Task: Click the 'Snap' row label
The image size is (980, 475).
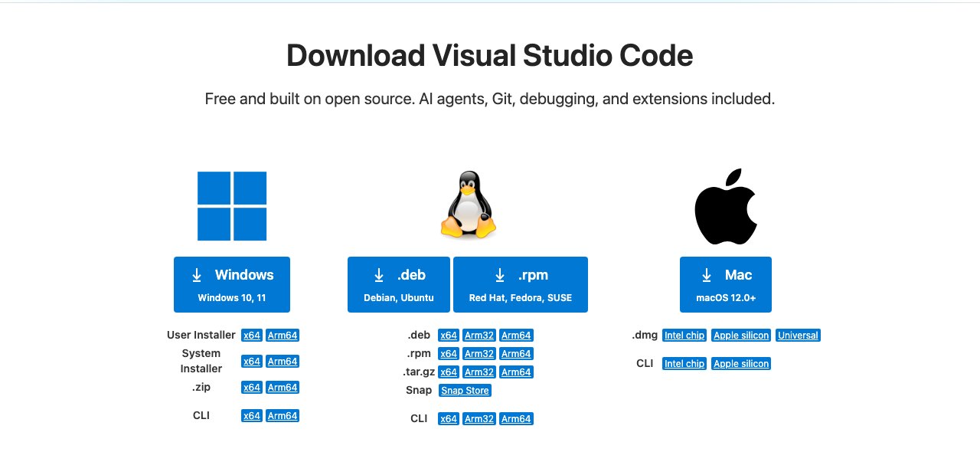Action: 419,390
